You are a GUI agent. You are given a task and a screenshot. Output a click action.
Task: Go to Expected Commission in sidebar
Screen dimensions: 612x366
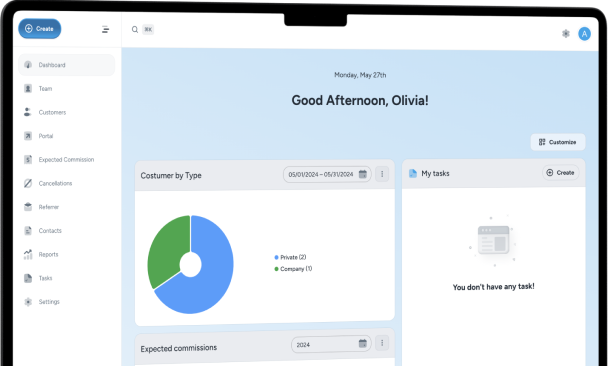click(x=66, y=160)
